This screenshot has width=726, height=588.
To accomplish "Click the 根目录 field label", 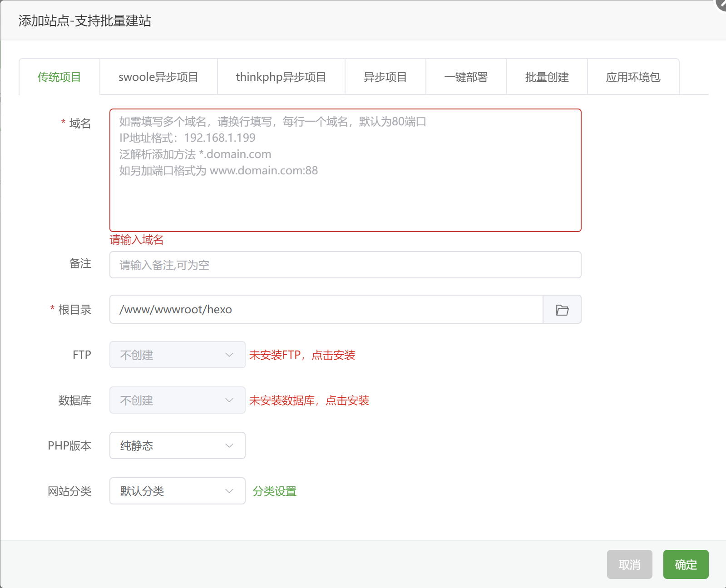I will click(75, 310).
